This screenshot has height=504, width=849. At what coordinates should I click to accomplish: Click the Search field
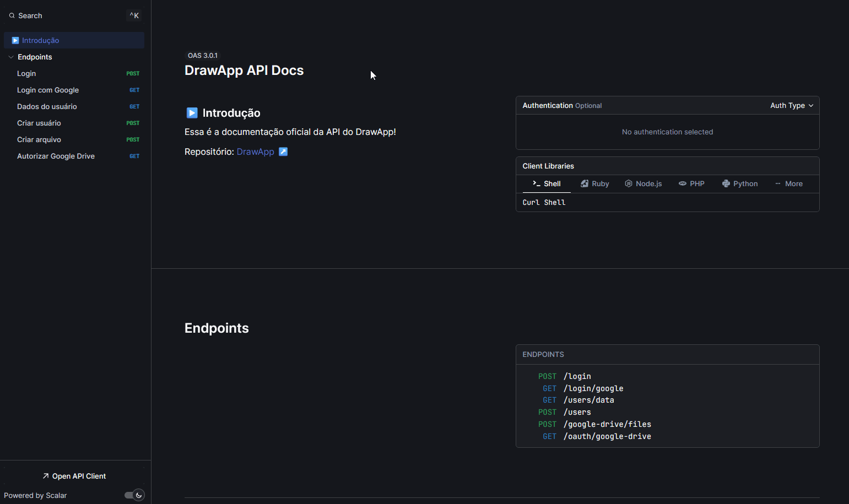(74, 15)
